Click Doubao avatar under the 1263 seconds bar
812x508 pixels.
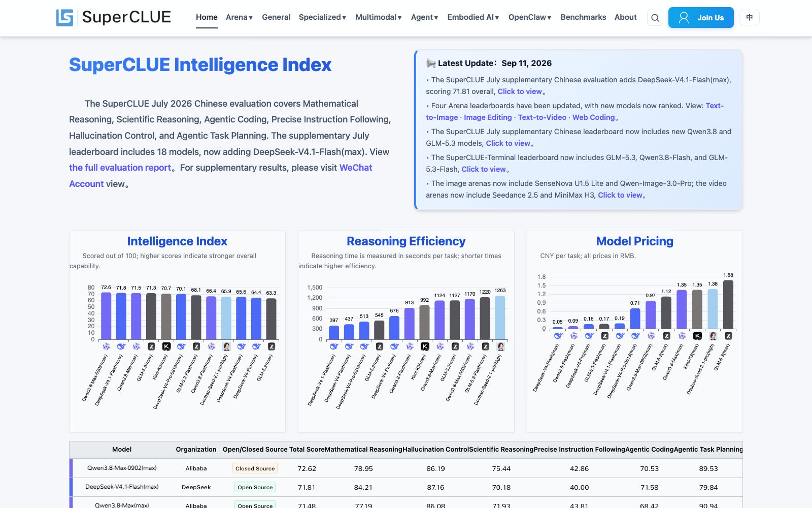coord(500,346)
